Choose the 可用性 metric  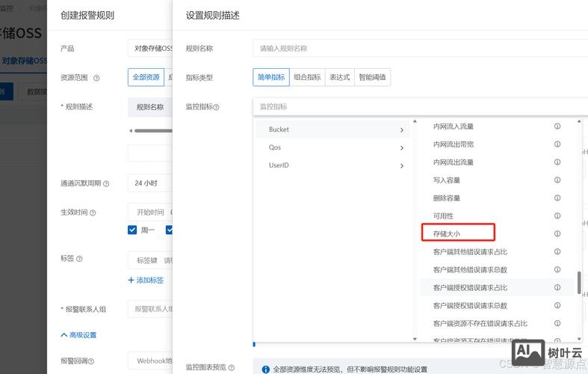pyautogui.click(x=443, y=216)
